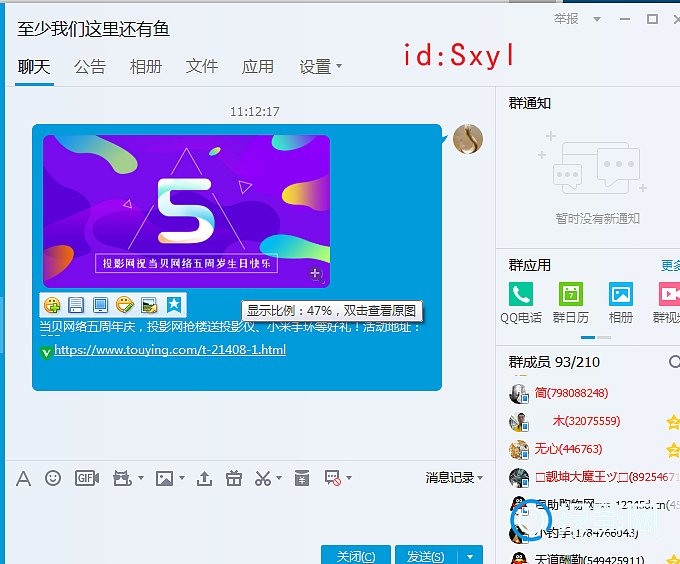Click the upload file icon
Image resolution: width=680 pixels, height=564 pixels.
204,479
